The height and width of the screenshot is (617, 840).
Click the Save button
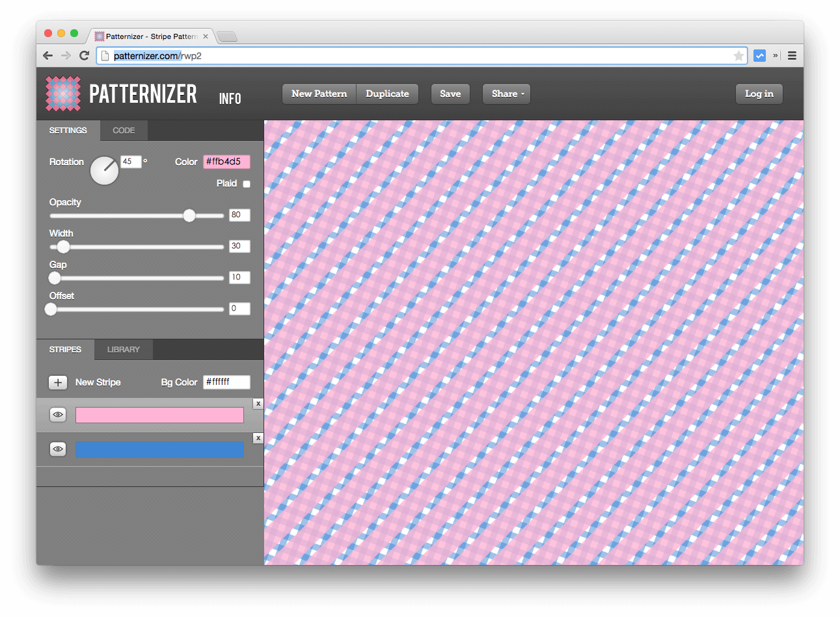[450, 94]
